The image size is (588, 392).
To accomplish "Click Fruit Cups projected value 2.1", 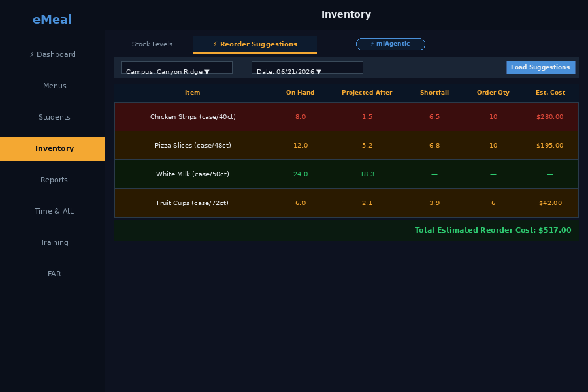I will coord(367,203).
